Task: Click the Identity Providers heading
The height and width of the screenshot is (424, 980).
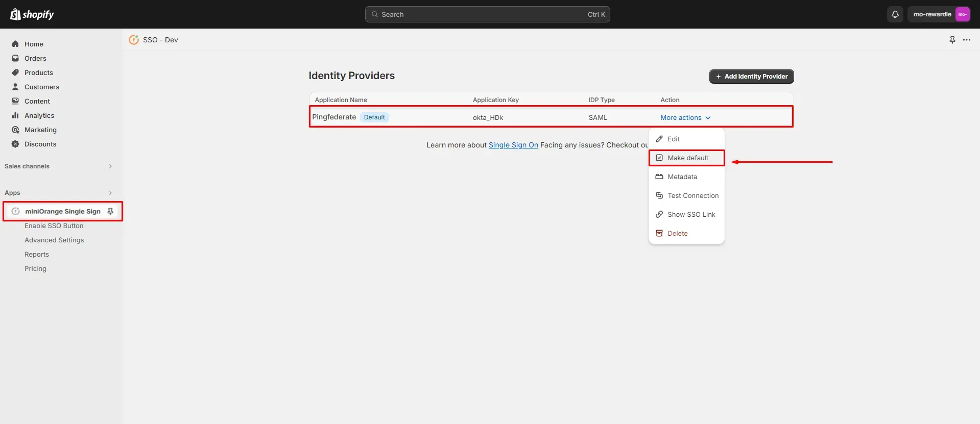Action: (351, 76)
